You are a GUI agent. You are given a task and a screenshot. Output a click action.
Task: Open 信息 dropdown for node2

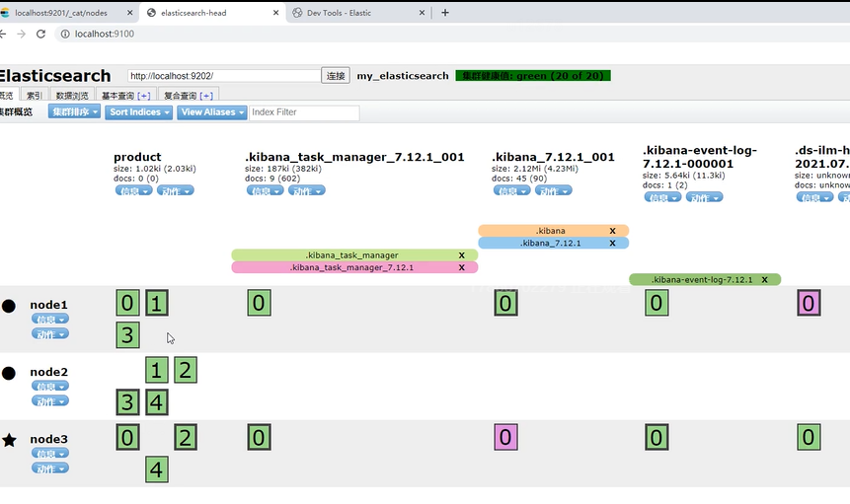coord(50,386)
